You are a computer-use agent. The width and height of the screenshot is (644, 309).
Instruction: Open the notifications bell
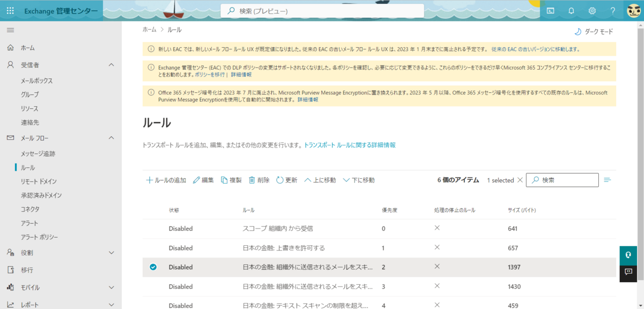(x=571, y=11)
